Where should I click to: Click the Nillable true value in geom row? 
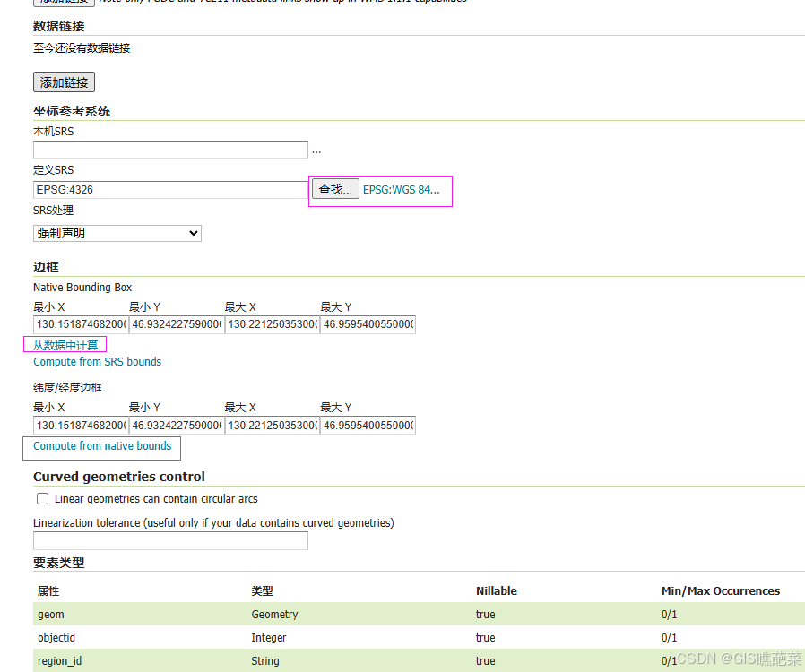tap(485, 615)
